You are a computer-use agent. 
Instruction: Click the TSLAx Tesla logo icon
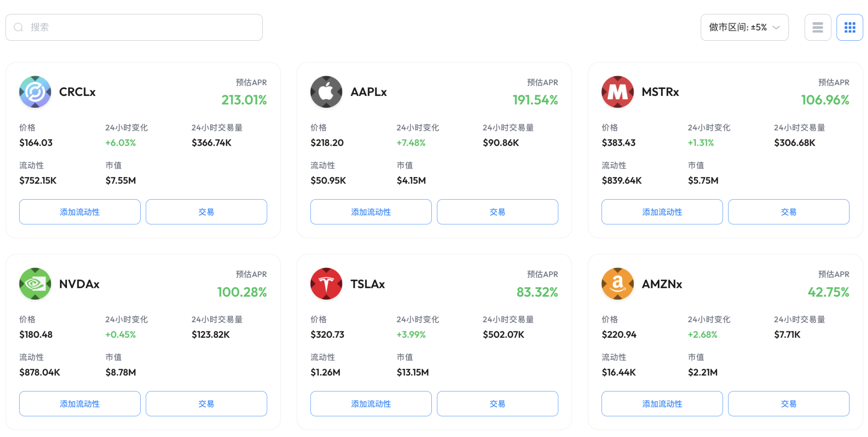326,284
